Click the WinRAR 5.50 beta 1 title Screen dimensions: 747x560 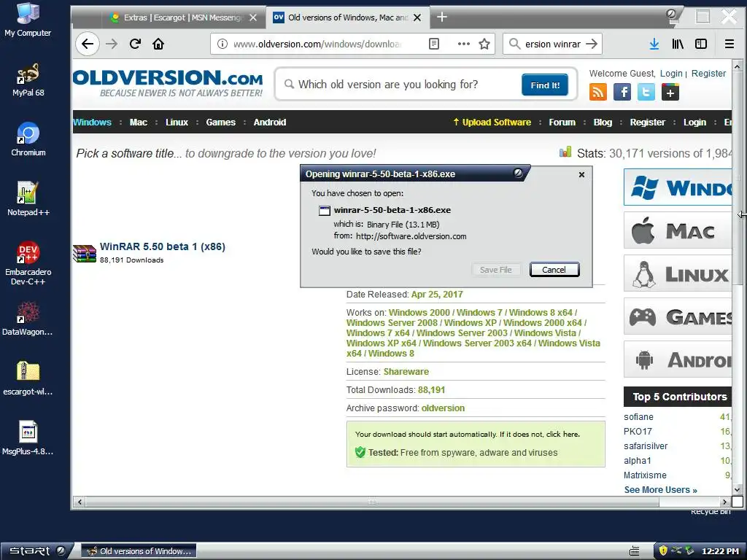[163, 246]
